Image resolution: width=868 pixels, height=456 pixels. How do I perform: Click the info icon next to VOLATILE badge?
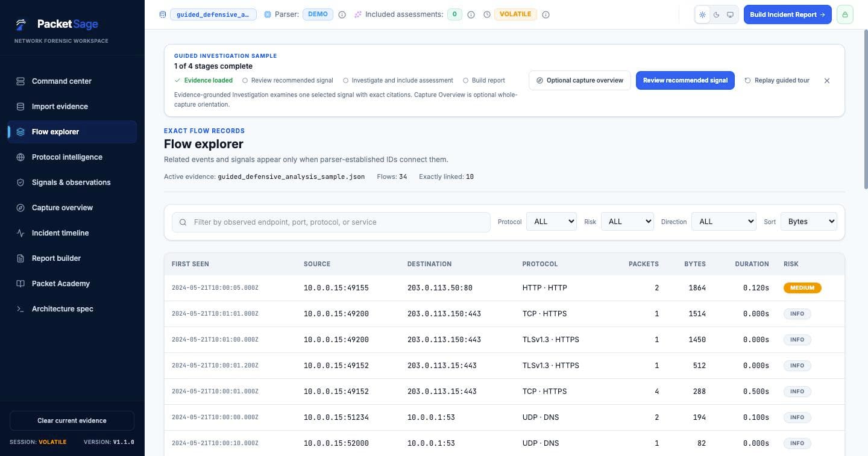tap(546, 14)
